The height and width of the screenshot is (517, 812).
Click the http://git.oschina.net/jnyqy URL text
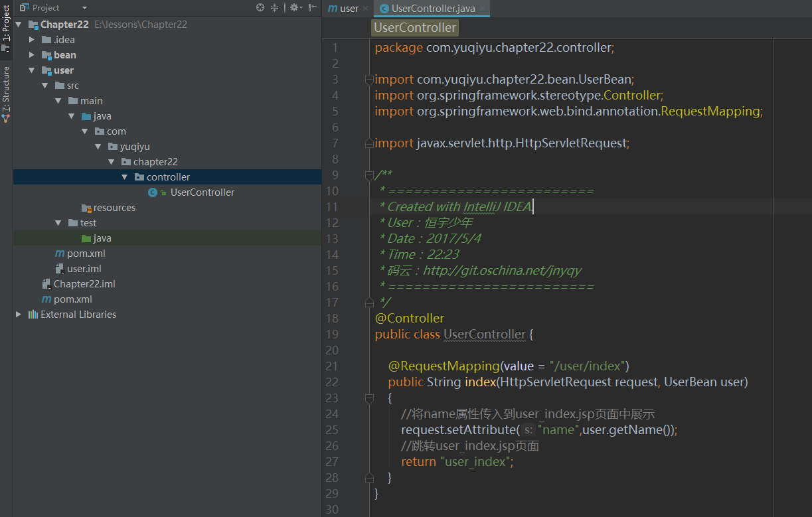(503, 271)
